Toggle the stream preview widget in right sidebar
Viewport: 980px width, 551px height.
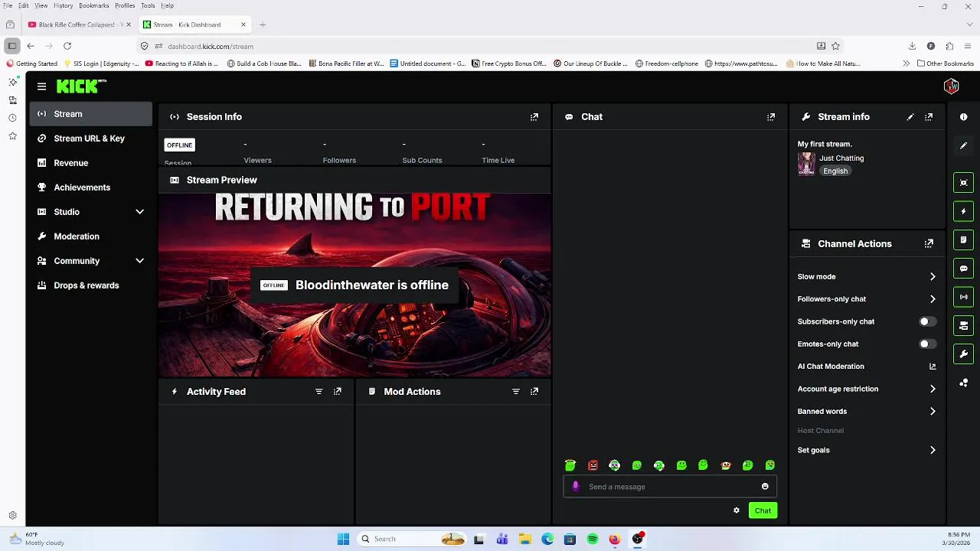[963, 182]
